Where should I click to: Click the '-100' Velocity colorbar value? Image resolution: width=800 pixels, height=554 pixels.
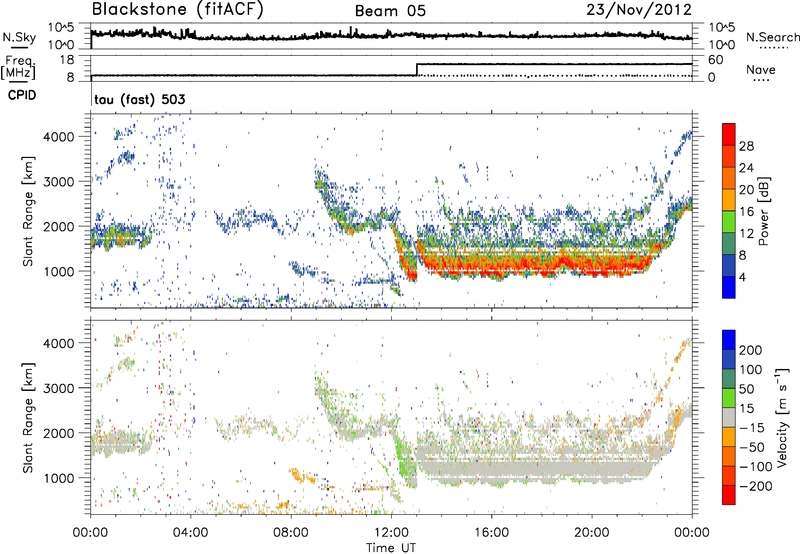tap(756, 467)
